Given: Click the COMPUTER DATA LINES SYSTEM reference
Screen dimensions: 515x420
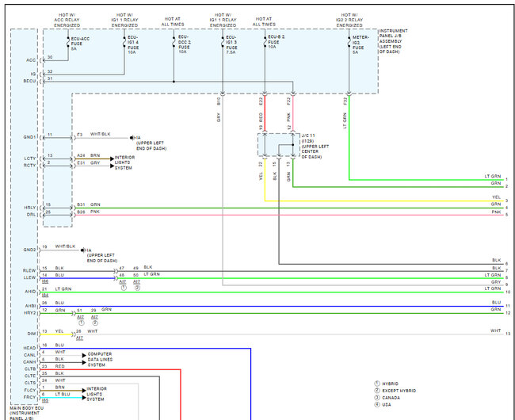Looking at the screenshot, I should [x=100, y=359].
